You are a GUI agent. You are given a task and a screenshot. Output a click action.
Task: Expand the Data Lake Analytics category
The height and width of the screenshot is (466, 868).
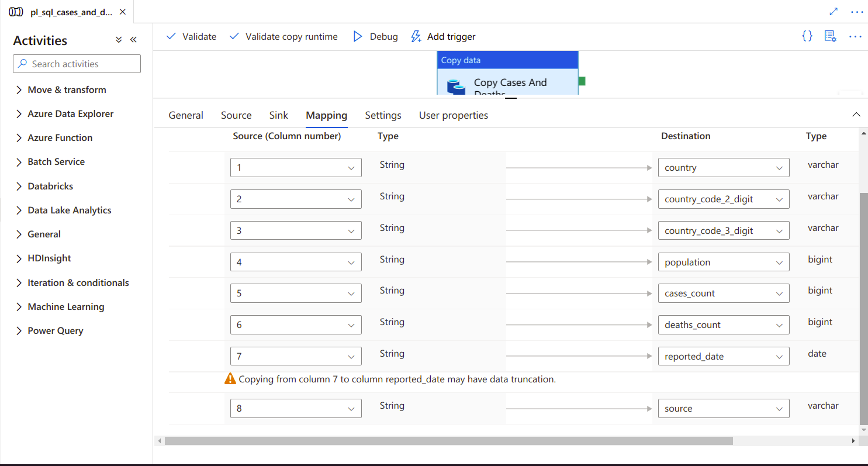click(x=64, y=210)
